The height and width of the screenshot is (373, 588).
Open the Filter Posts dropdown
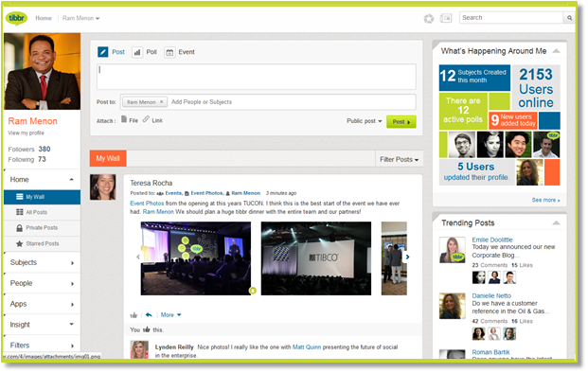click(x=399, y=160)
